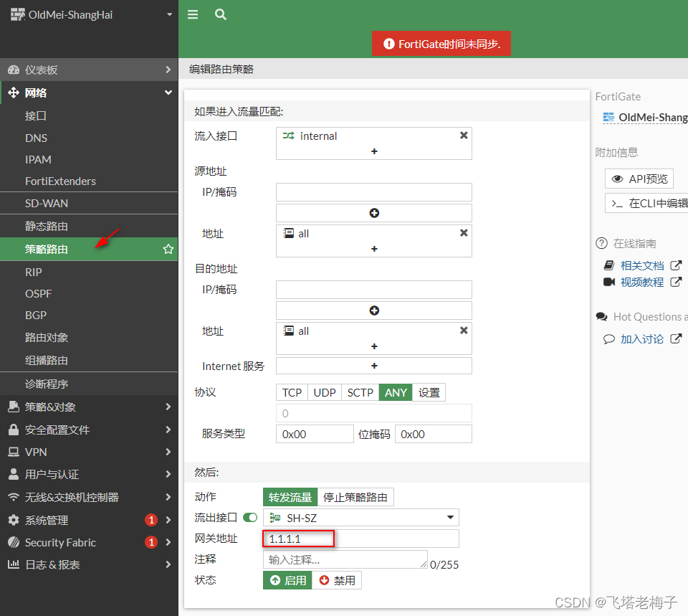Expand the 无线&交换机控制器 menu

[89, 497]
